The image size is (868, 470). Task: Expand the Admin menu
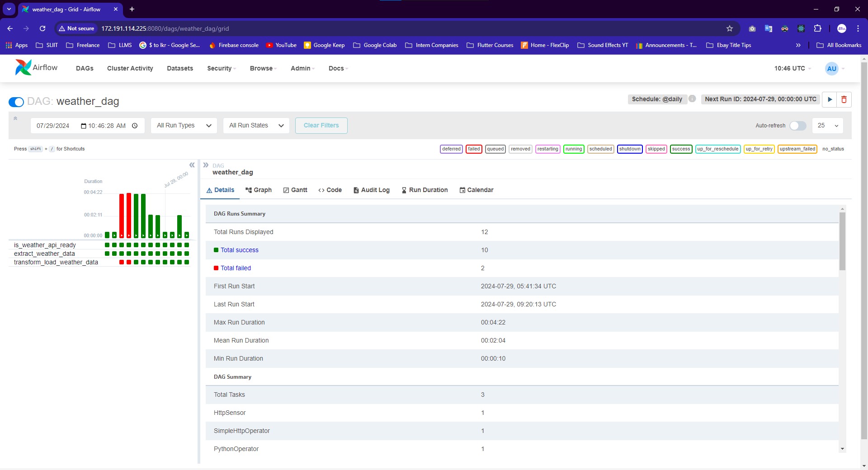pos(303,68)
